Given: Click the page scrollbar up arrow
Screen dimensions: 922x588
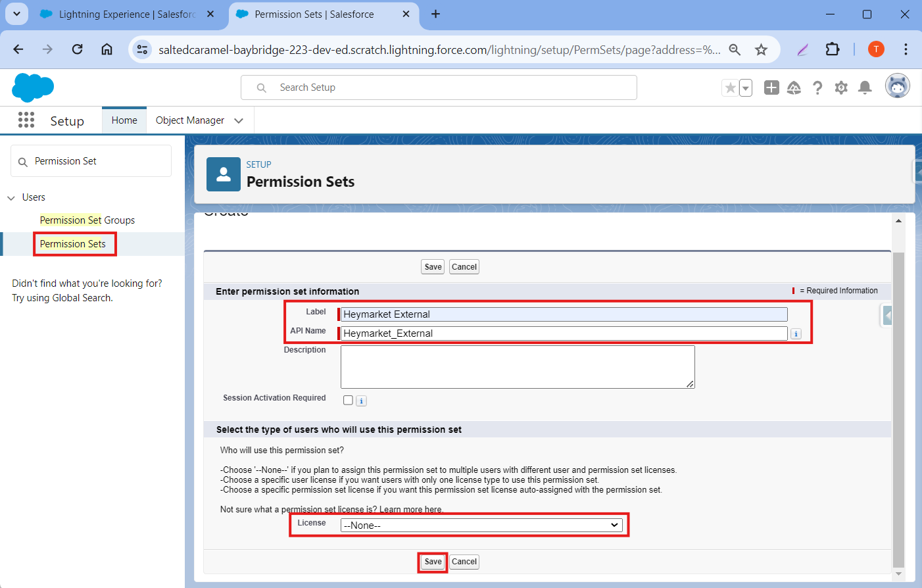Looking at the screenshot, I should [898, 221].
